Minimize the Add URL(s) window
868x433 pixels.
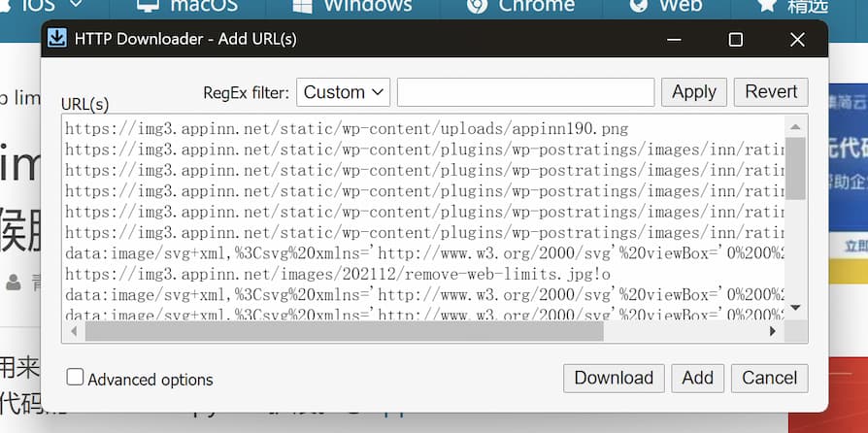(x=674, y=40)
